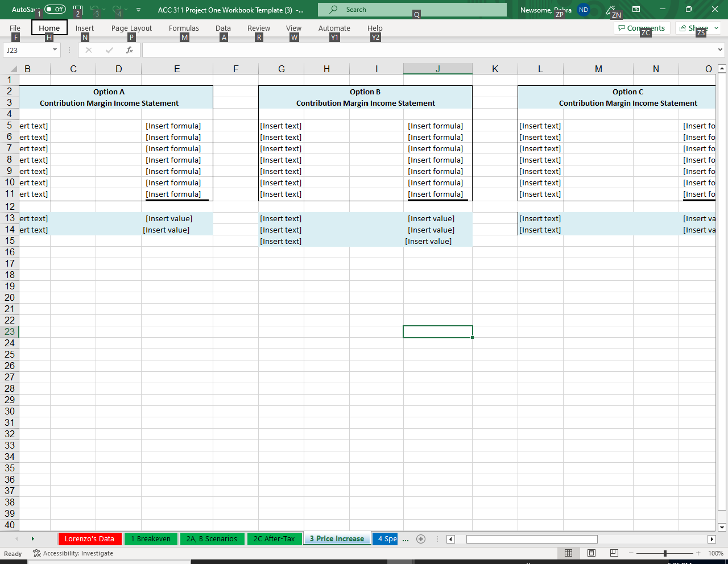This screenshot has width=728, height=564.
Task: Open the Review tab
Action: [259, 28]
